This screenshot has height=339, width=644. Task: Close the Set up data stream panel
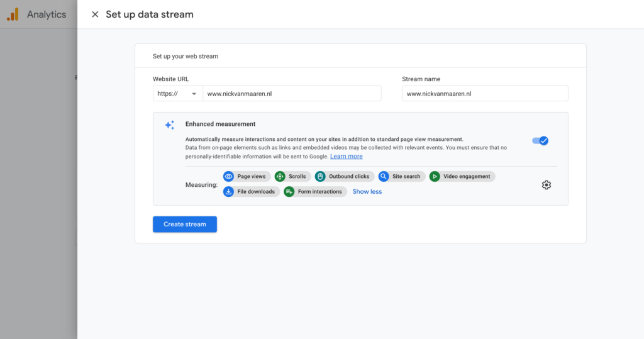click(95, 14)
